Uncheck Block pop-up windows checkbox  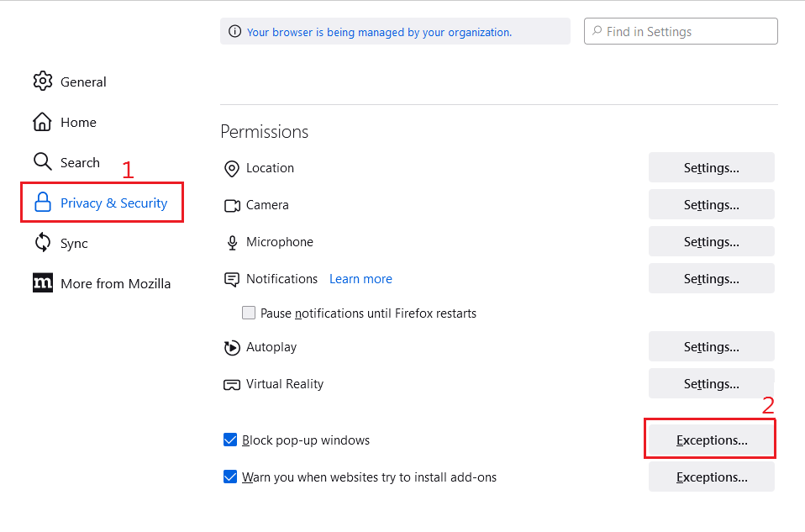point(230,440)
